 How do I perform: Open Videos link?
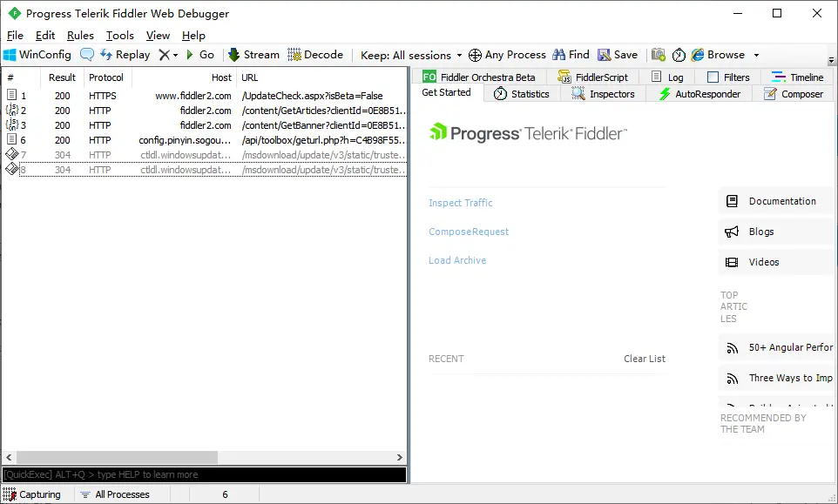click(x=775, y=262)
